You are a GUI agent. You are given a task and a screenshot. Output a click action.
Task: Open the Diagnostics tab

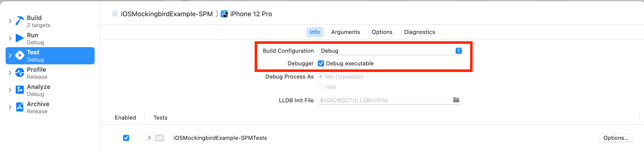419,32
